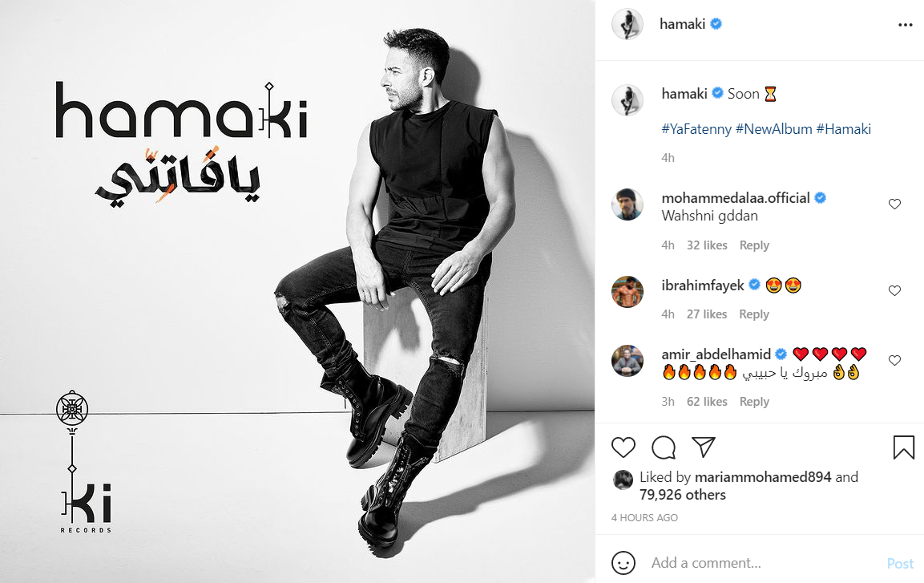Open hamaki profile picture in header
The height and width of the screenshot is (583, 924).
(x=627, y=24)
